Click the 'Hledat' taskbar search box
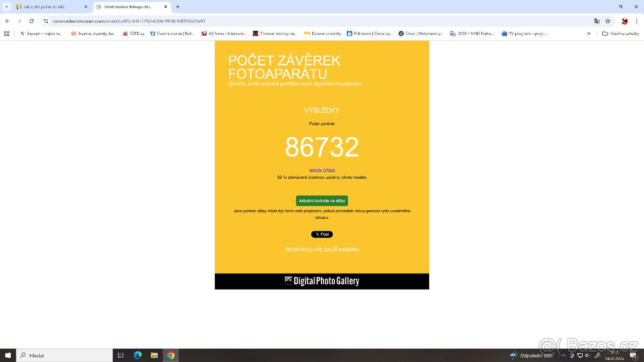Image resolution: width=644 pixels, height=362 pixels. coord(64,355)
